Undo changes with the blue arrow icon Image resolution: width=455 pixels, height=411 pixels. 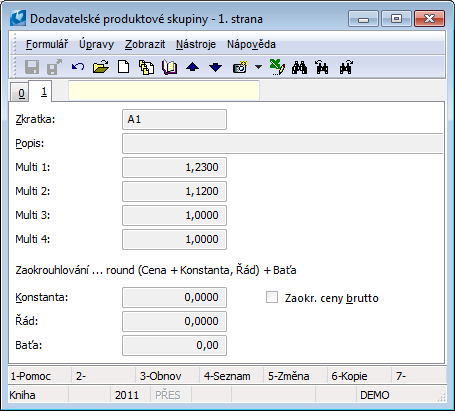78,67
